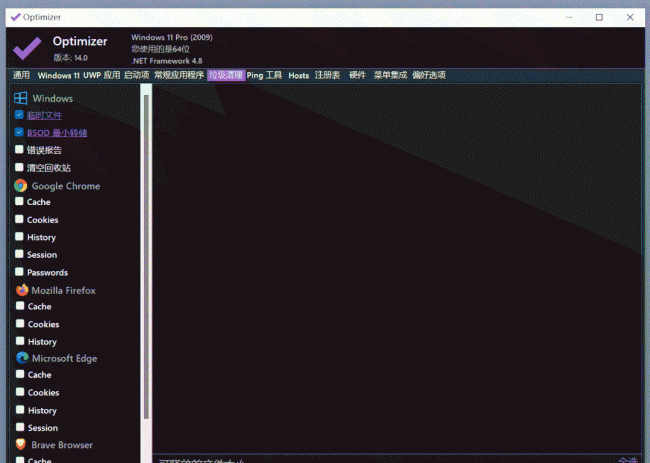
Task: Check Microsoft Edge Cache
Action: [x=20, y=374]
